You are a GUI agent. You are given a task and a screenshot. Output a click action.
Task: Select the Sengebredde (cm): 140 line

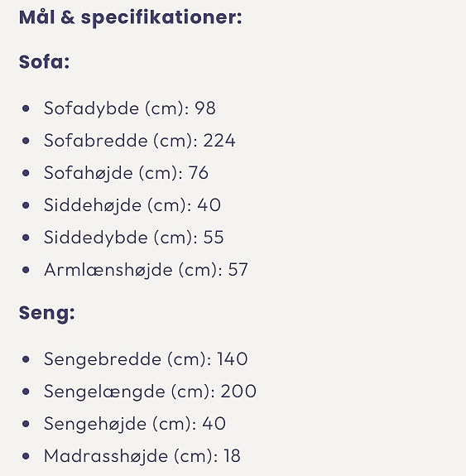146,359
